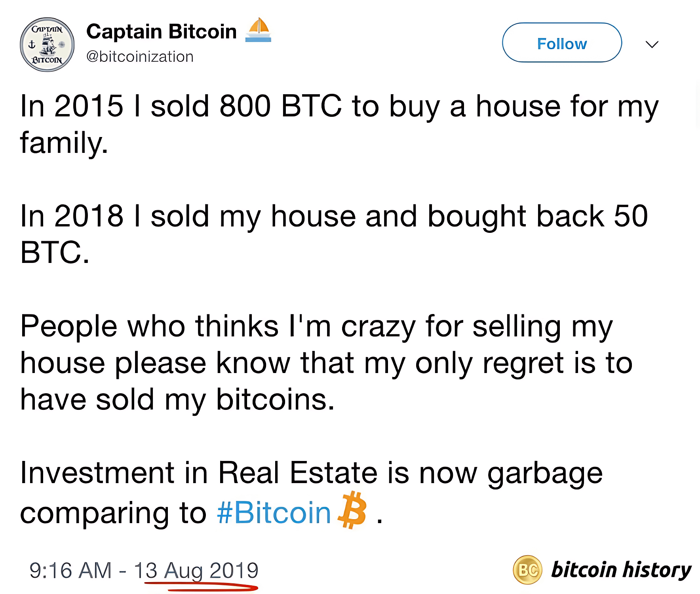Click the paragraph about selling 800 BTC
Screen dimensions: 700x594
point(339,124)
